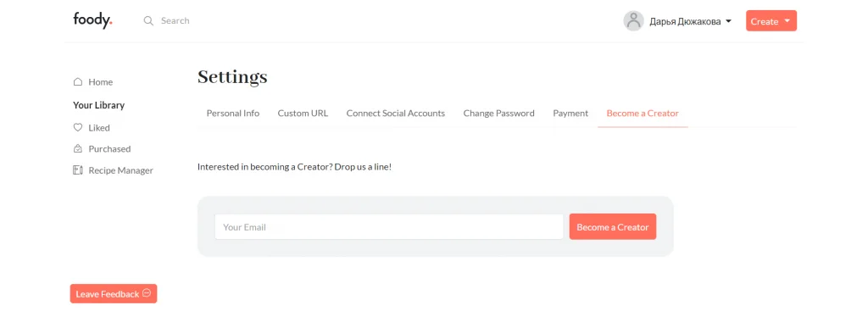
Task: Select the Connect Social Accounts tab
Action: (396, 114)
